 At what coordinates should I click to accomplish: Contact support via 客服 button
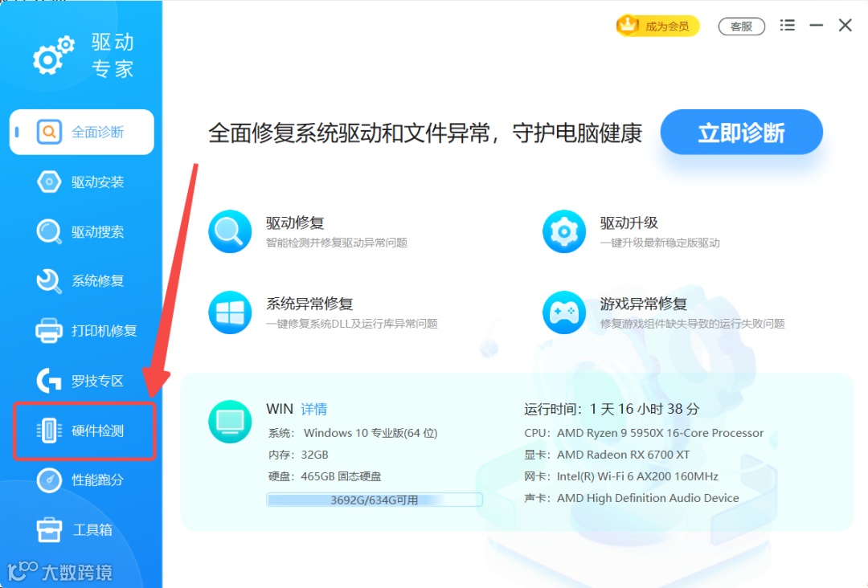click(x=741, y=26)
